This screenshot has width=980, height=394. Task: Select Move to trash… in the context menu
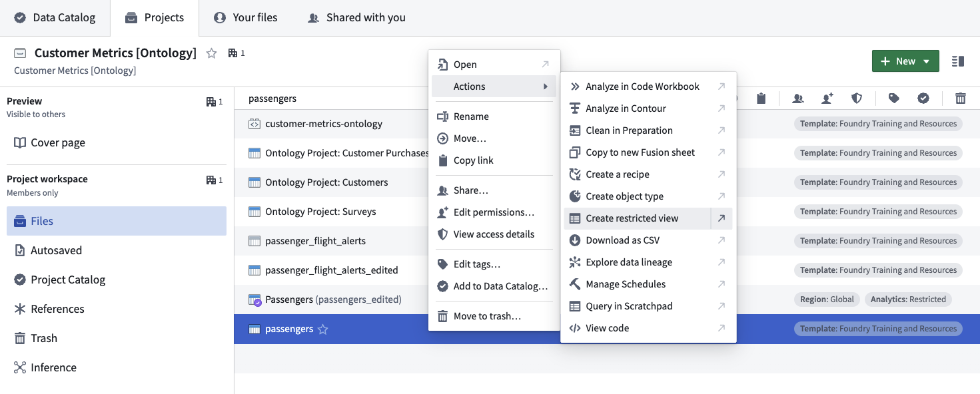click(494, 316)
